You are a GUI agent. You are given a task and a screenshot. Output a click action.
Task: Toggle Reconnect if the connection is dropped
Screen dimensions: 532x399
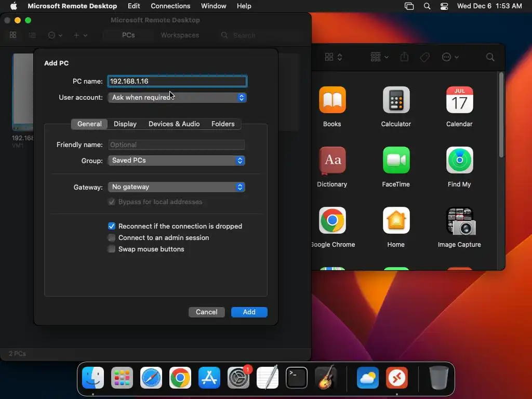point(112,226)
